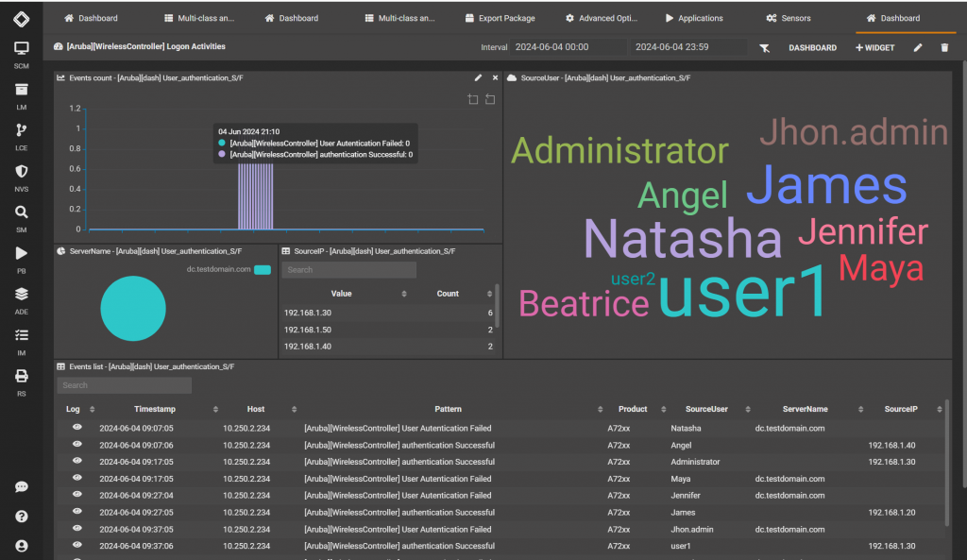View log of 09:27:05 James event
Screen dimensions: 967x560
pyautogui.click(x=77, y=512)
